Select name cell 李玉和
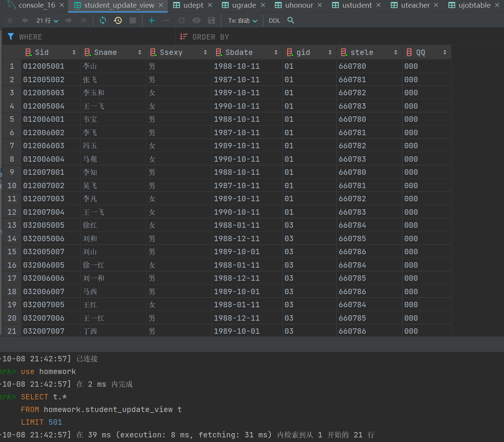 (x=113, y=93)
